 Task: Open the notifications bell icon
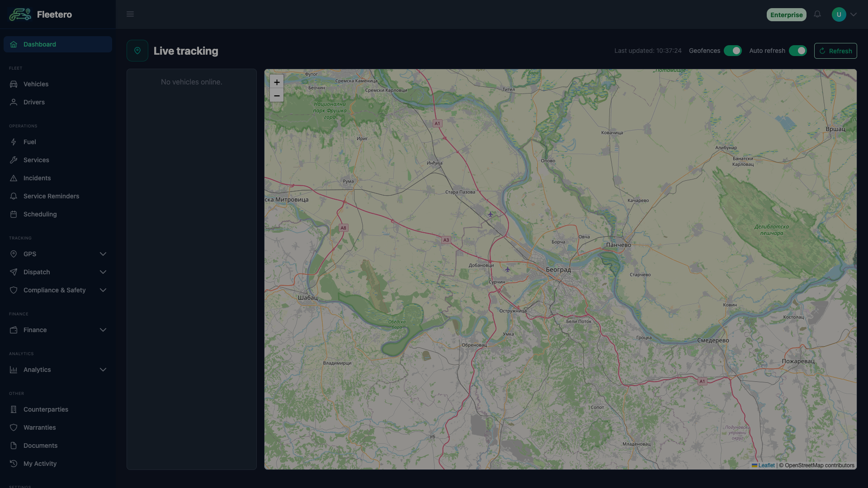tap(817, 14)
